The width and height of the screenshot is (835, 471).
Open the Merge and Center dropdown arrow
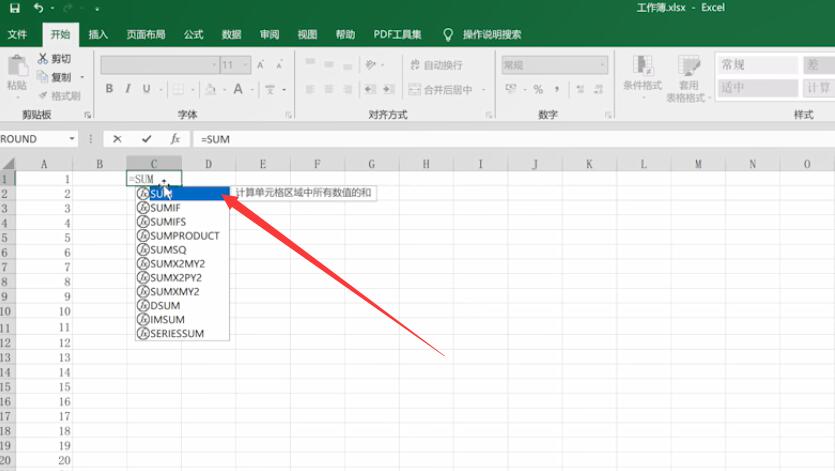point(484,90)
